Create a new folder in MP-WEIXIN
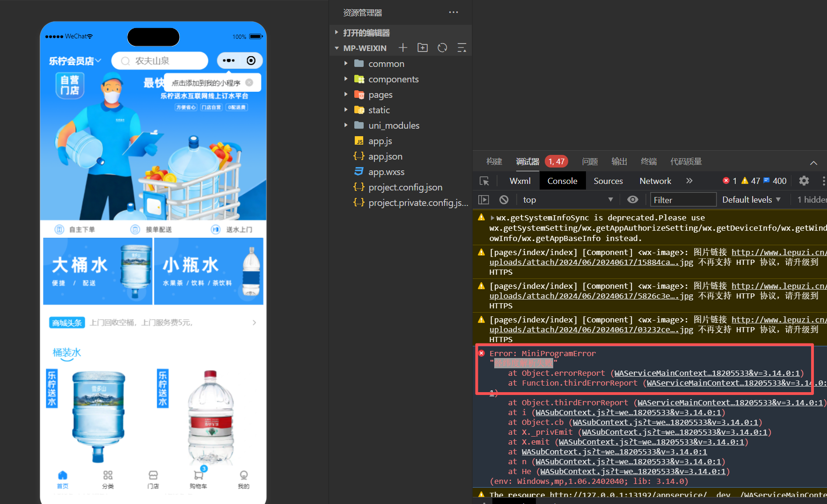Viewport: 827px width, 504px height. (423, 48)
